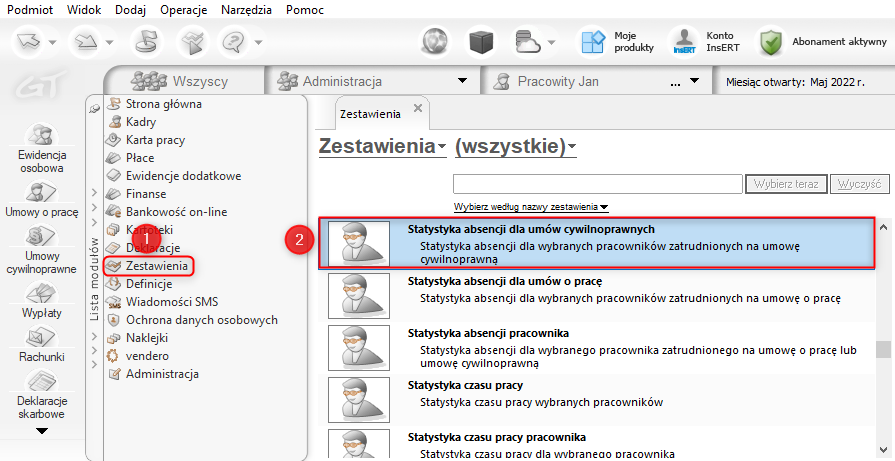Viewport: 895px width, 461px height.
Task: Click the flag toolbar icon
Action: [x=147, y=42]
